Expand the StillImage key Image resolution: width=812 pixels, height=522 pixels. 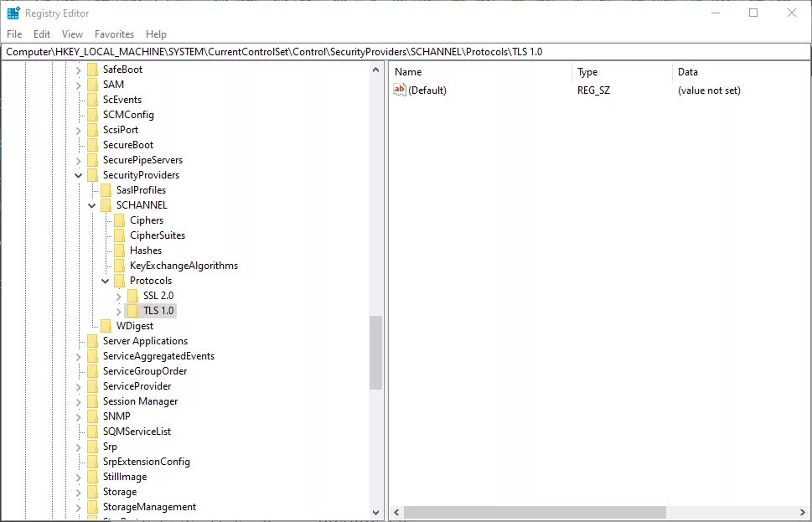click(78, 478)
